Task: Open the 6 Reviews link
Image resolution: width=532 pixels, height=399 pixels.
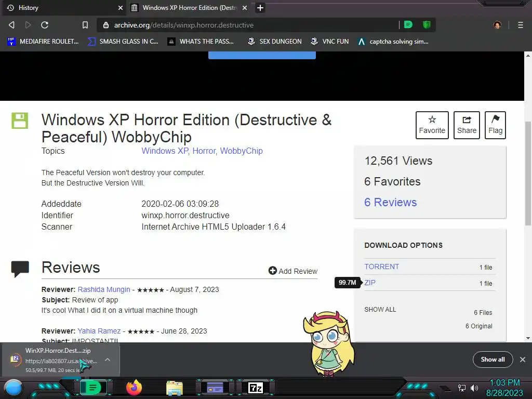Action: [391, 202]
